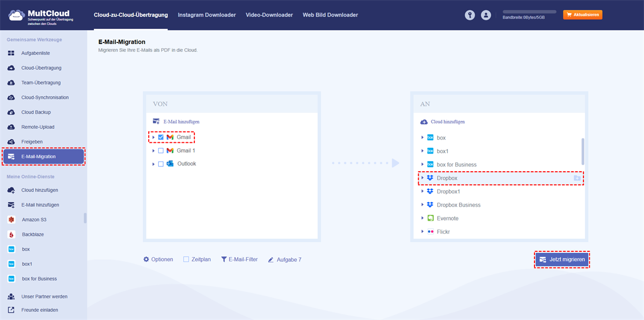Screen dimensions: 644x320
Task: Switch to Cloud-zu-Cloud-Übertragung tab
Action: pos(130,15)
